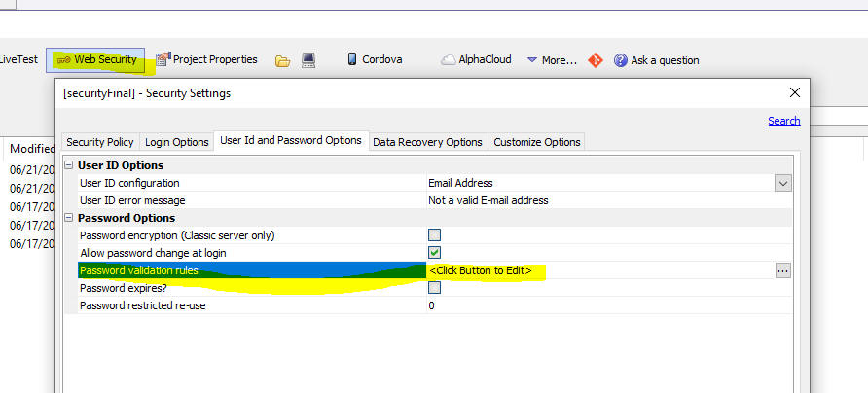Switch to the Data Recovery Options tab
Image resolution: width=868 pixels, height=393 pixels.
point(427,142)
